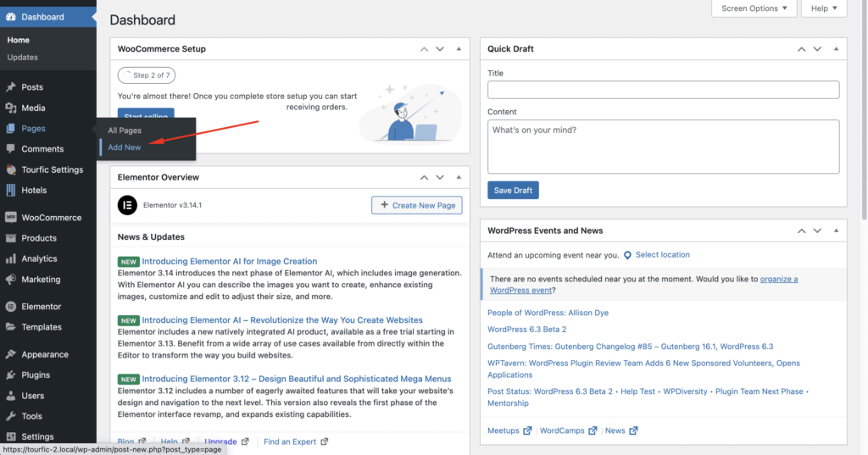This screenshot has height=455, width=868.
Task: Click the Settings sidebar icon
Action: [10, 436]
